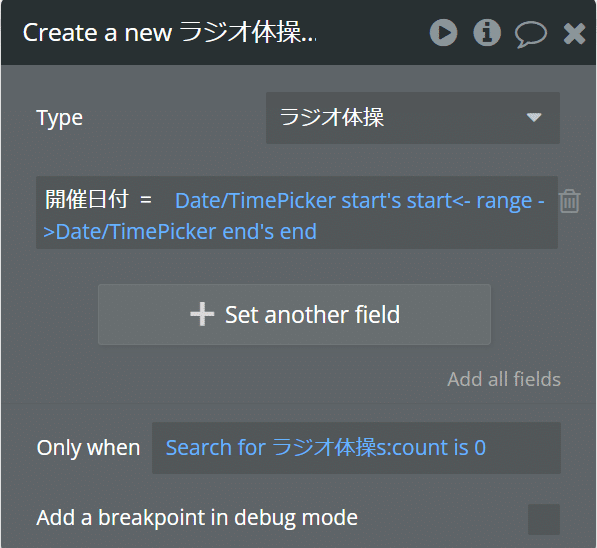The image size is (597, 548).
Task: Click the Add all fields link
Action: (504, 379)
